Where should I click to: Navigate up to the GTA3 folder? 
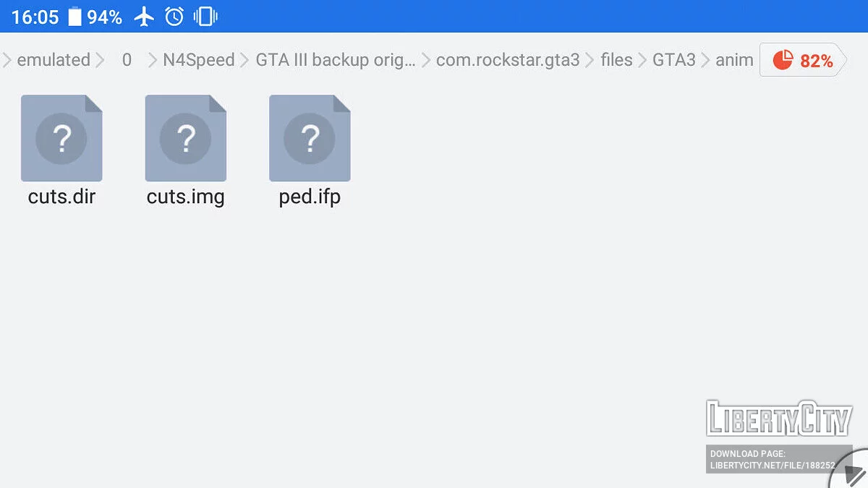coord(673,60)
